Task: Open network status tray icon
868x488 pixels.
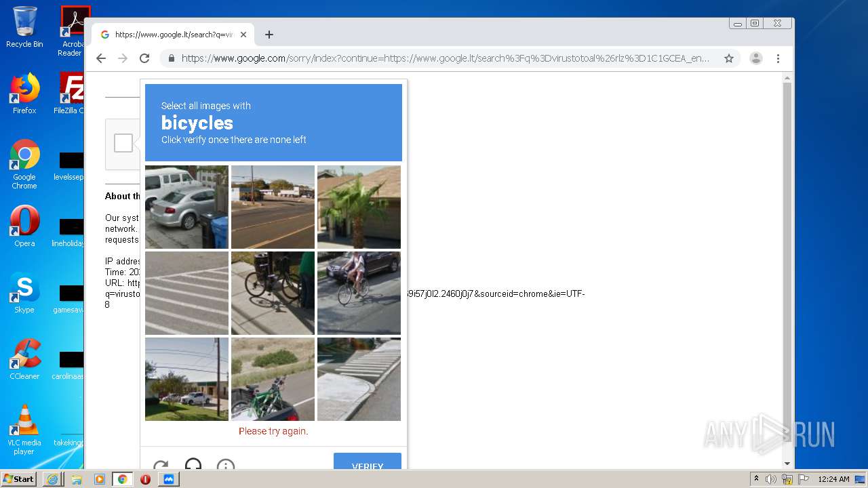Action: click(x=787, y=479)
